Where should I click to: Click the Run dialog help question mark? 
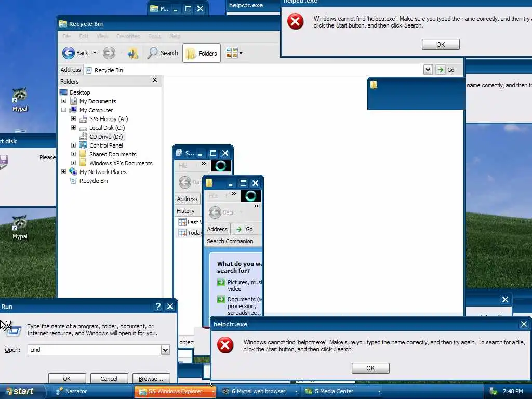(x=158, y=307)
